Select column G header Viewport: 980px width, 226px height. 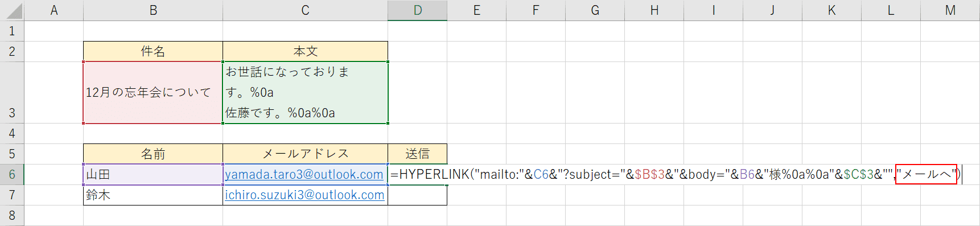click(x=595, y=10)
